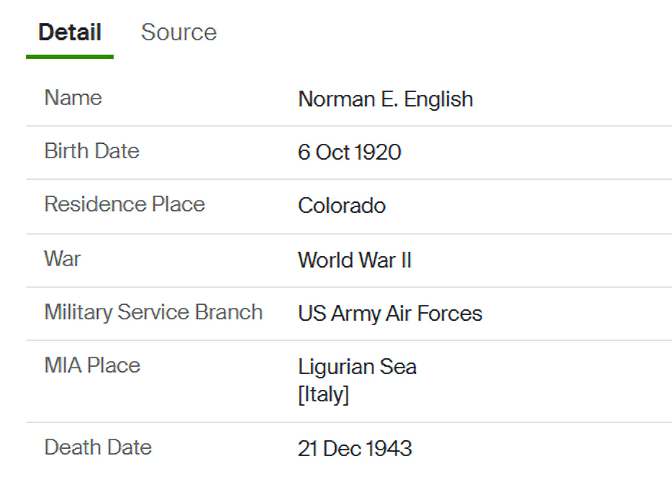672x492 pixels.
Task: Click the Military Service Branch label
Action: [x=153, y=312]
